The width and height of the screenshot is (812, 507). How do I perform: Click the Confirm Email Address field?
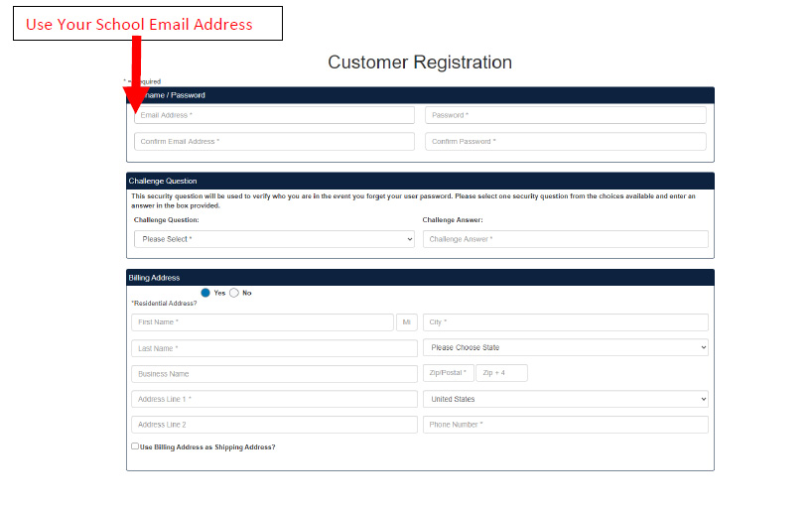coord(274,142)
